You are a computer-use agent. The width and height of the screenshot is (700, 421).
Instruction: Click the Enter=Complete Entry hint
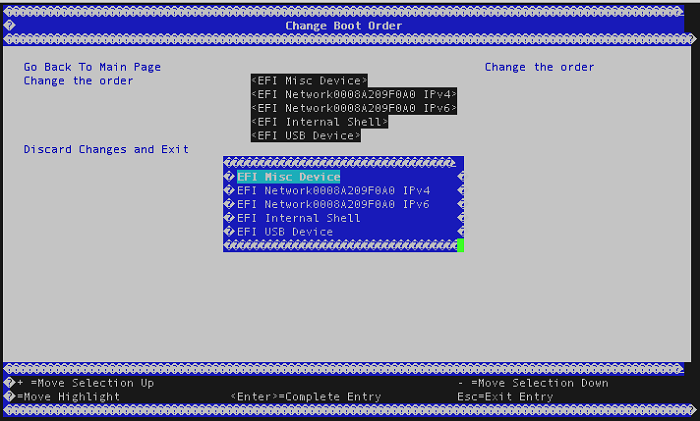pos(305,397)
